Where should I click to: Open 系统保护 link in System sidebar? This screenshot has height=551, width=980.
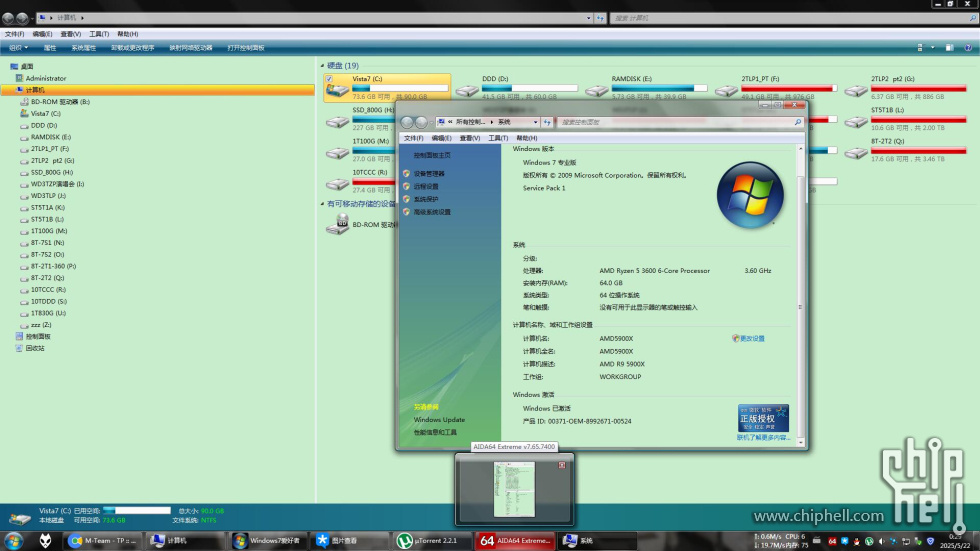pos(426,199)
